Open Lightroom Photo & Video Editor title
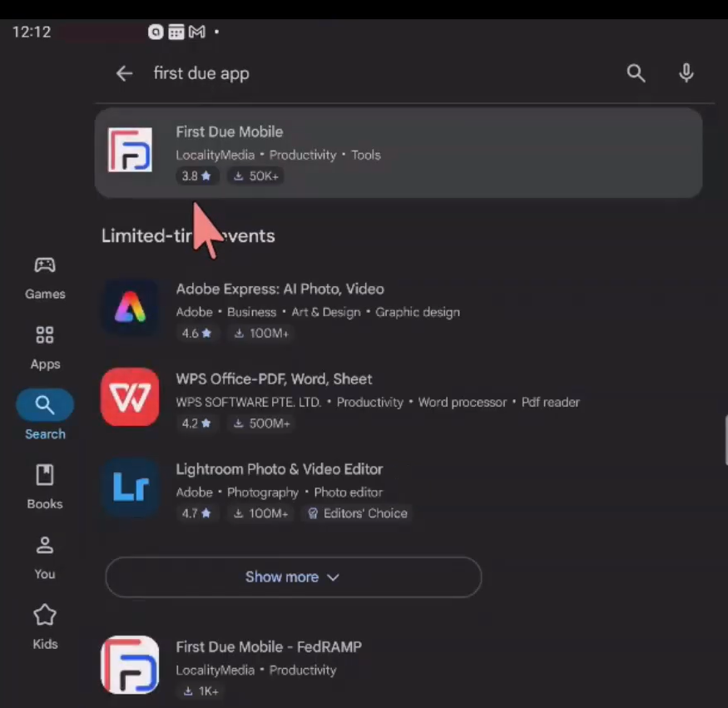Image resolution: width=728 pixels, height=708 pixels. click(x=280, y=469)
